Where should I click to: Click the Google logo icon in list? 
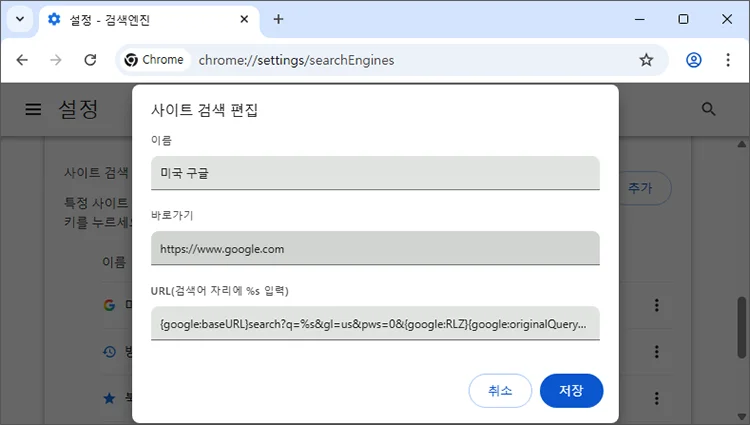click(x=109, y=305)
